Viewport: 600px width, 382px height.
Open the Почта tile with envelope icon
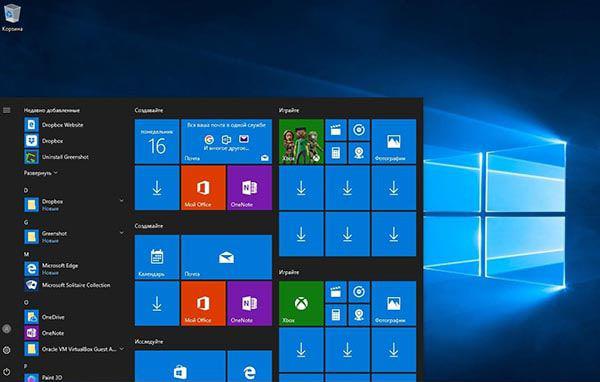click(x=227, y=257)
